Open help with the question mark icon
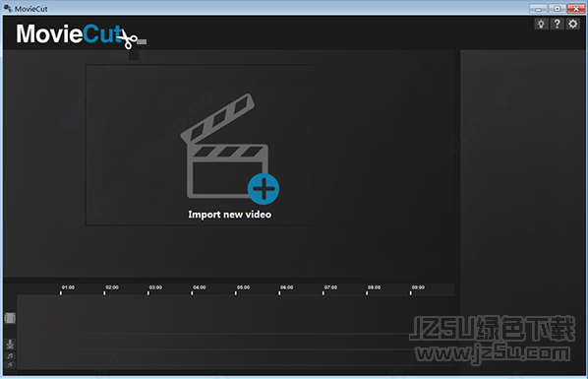The width and height of the screenshot is (588, 379). (557, 24)
